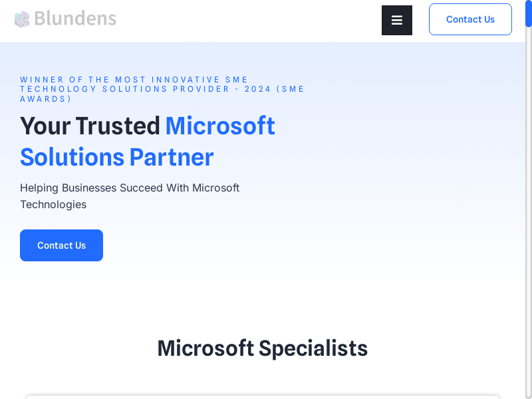Screen dimensions: 532x399
Task: Click the outlined Contact Us header button
Action: coord(470,19)
